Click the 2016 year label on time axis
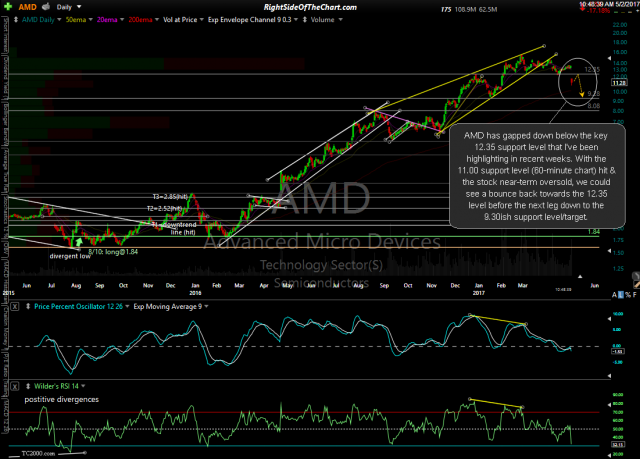The image size is (640, 459). (195, 293)
